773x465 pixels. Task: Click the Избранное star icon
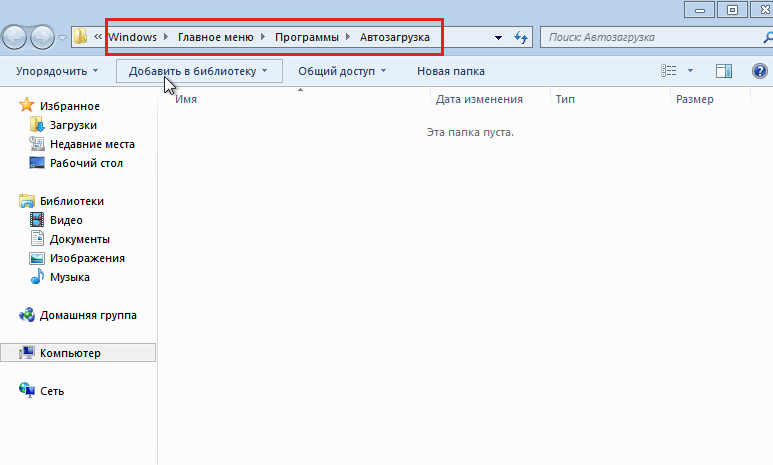(26, 105)
